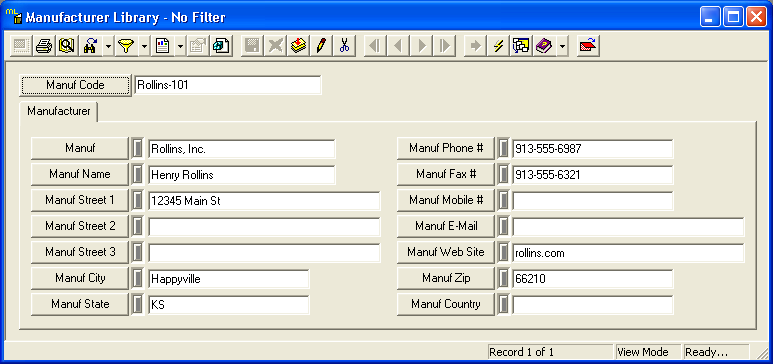The width and height of the screenshot is (773, 364).
Task: Go to the previous record arrow
Action: coord(398,46)
